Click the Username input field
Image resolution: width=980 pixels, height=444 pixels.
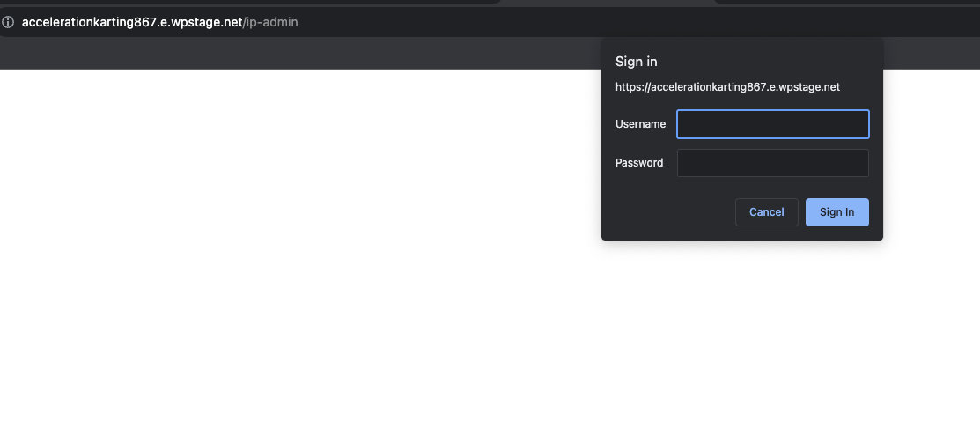(x=772, y=124)
